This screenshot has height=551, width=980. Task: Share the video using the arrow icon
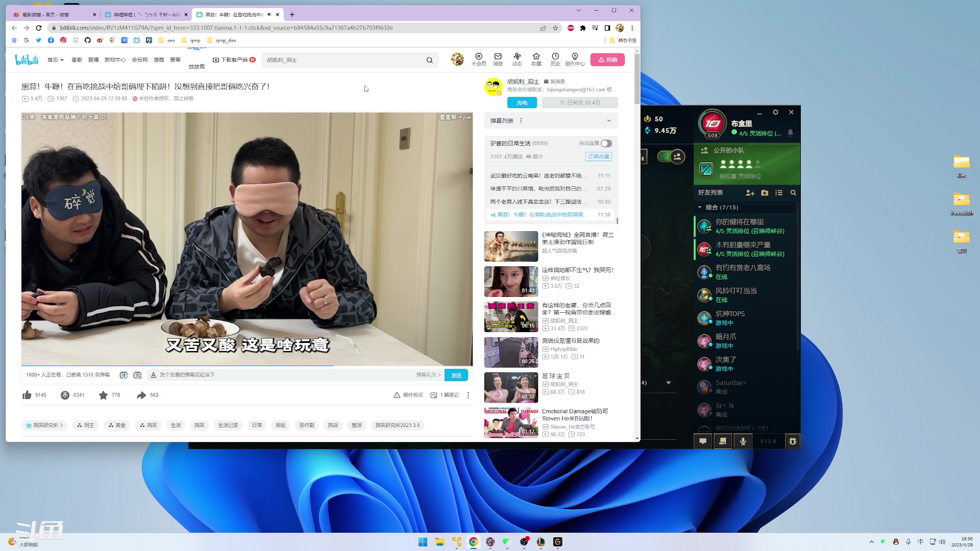coord(141,395)
